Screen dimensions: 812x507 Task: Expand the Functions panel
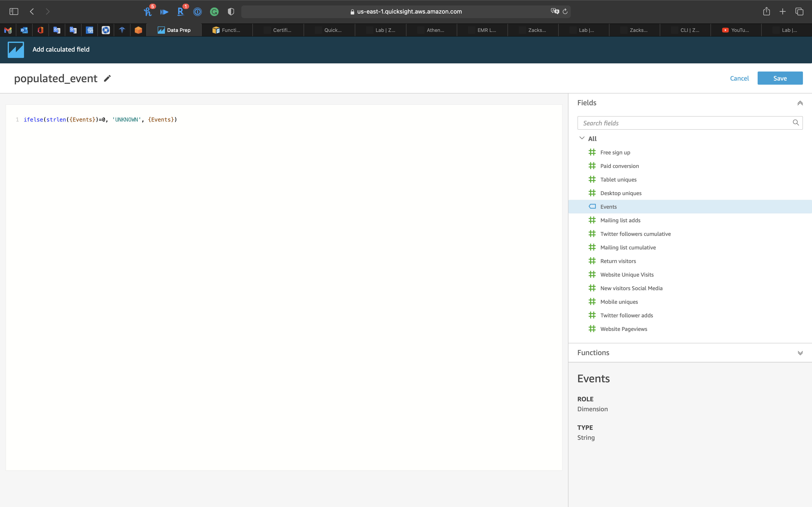point(800,353)
